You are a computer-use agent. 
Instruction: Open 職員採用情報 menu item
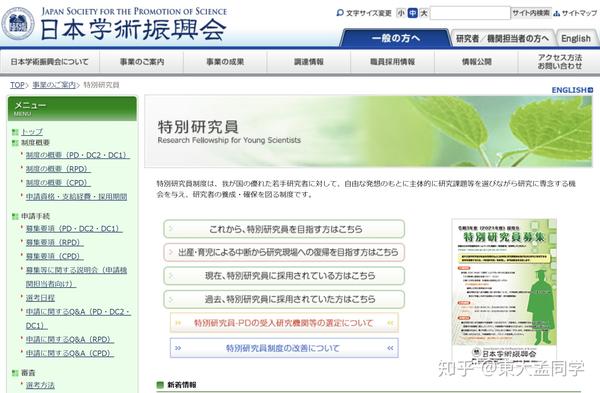393,62
